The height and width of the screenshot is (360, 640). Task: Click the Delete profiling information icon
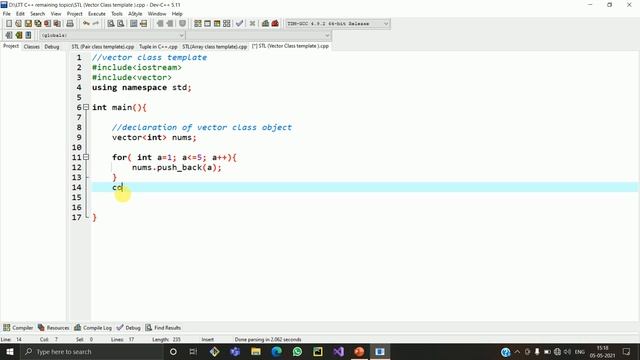275,24
